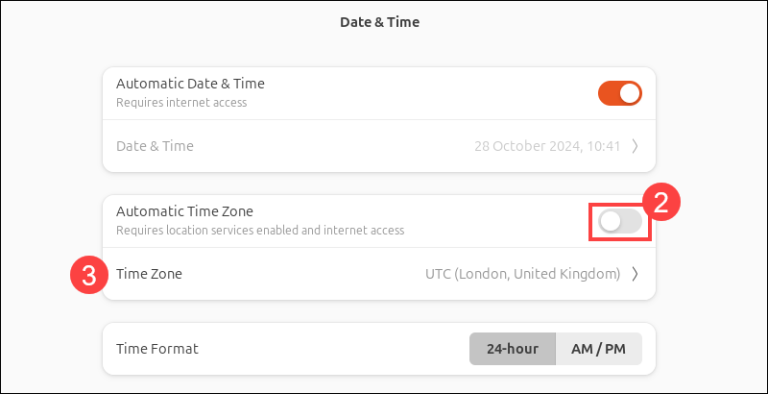Viewport: 768px width, 394px height.
Task: Click the chevron arrow in the Time Zone row
Action: pyautogui.click(x=635, y=274)
